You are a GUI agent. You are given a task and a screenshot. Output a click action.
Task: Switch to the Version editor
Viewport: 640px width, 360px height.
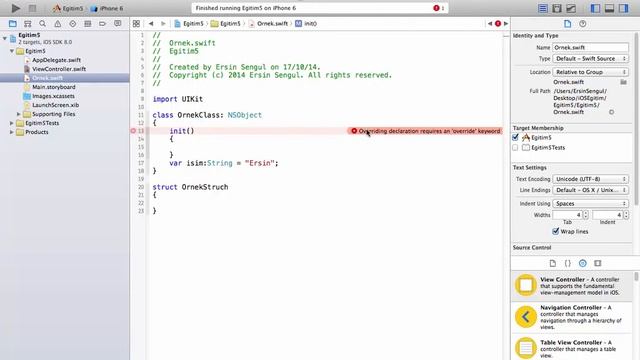click(571, 8)
